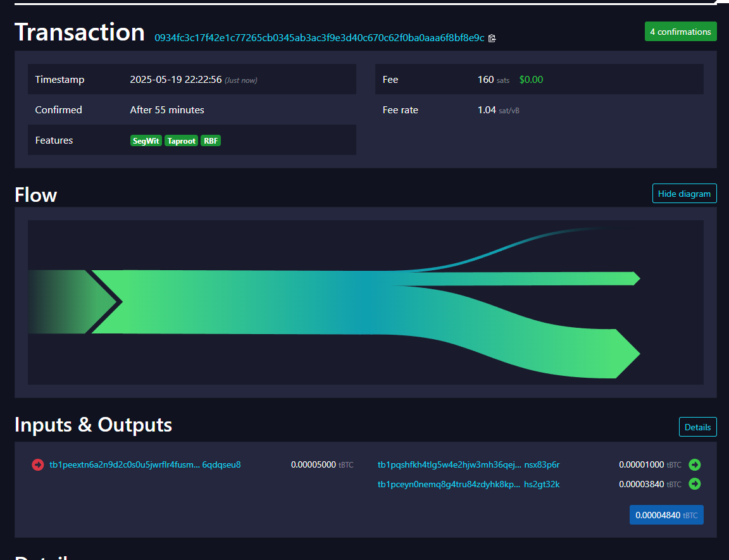Click the Confirmed label

pos(59,110)
